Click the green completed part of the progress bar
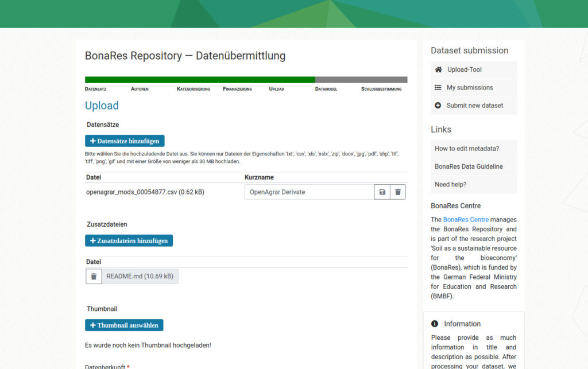This screenshot has height=369, width=588. click(200, 80)
